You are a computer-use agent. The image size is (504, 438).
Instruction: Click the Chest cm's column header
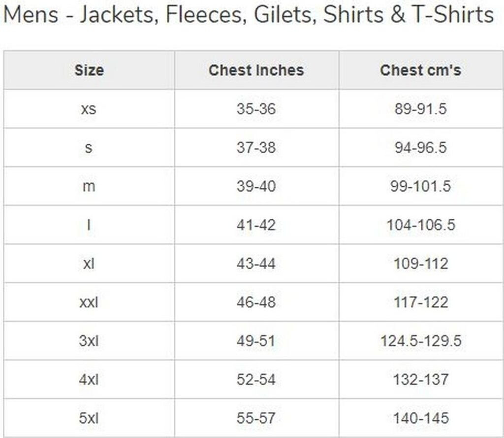(x=420, y=70)
